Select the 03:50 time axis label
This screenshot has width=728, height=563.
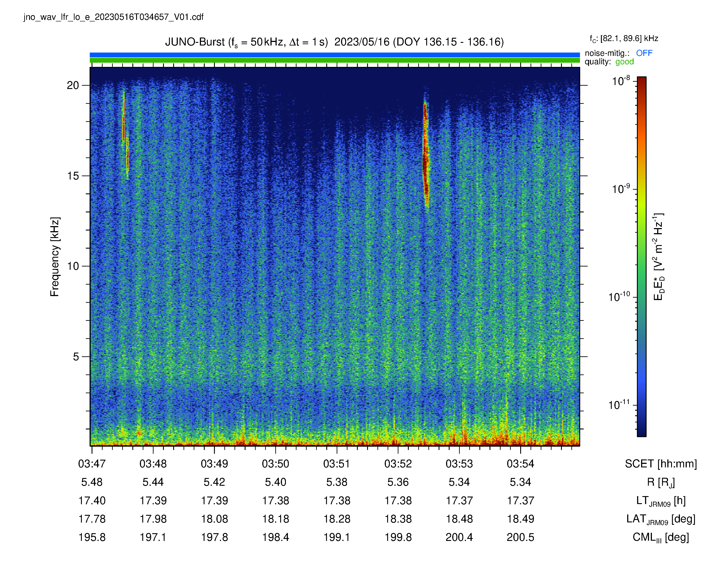[275, 464]
